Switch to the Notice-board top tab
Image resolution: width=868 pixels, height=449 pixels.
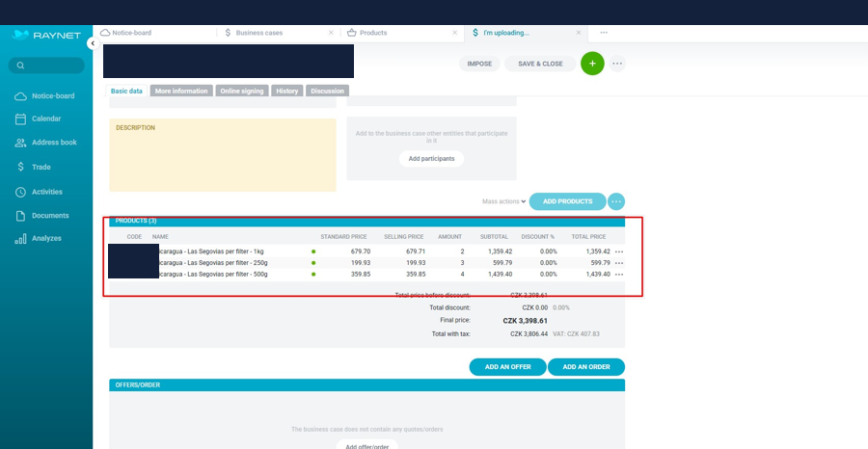coord(132,33)
